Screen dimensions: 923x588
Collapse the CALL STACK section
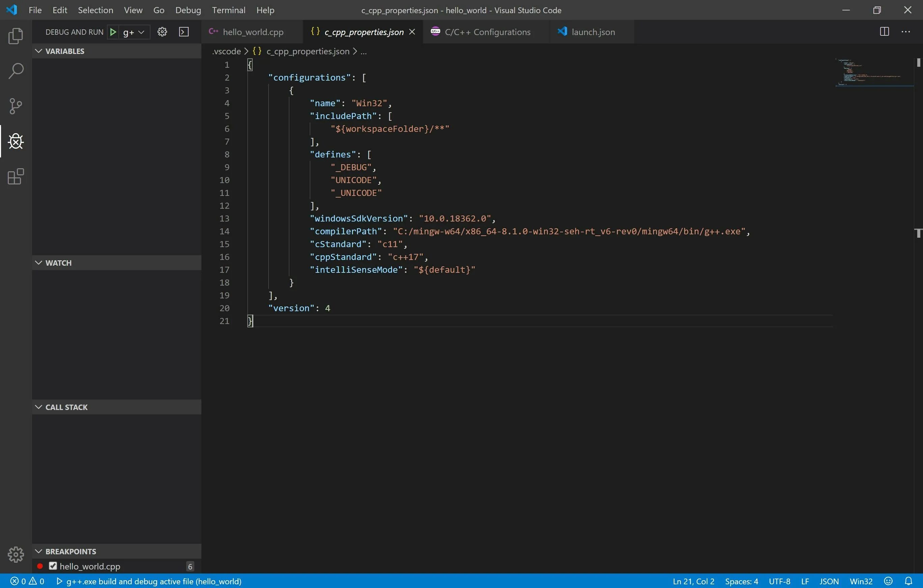point(39,407)
